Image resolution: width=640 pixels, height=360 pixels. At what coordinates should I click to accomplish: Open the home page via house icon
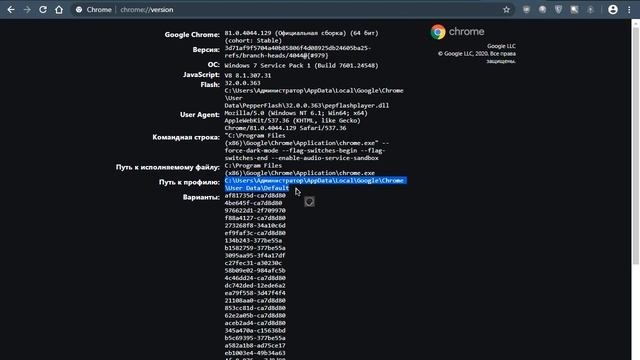(x=59, y=9)
